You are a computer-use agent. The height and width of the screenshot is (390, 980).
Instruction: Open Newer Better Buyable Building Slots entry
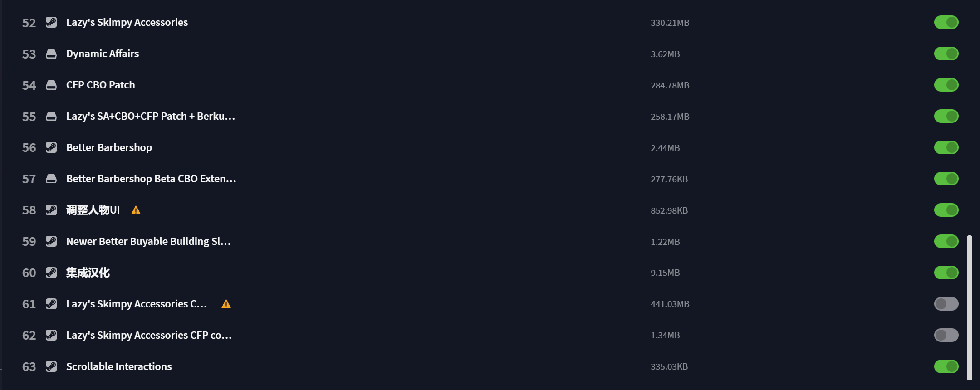148,241
